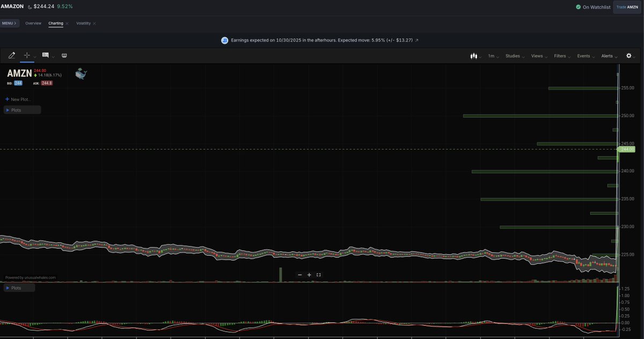The width and height of the screenshot is (644, 339).
Task: Open chart settings gear icon
Action: click(629, 56)
